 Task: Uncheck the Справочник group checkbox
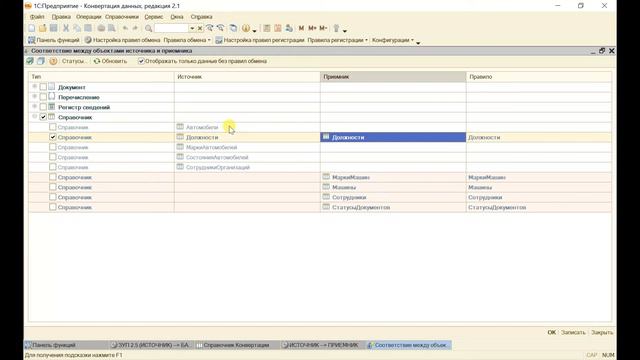click(43, 117)
